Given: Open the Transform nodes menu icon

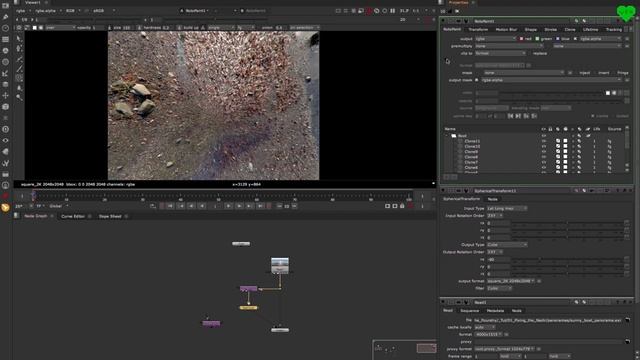Looking at the screenshot, I should point(5,96).
